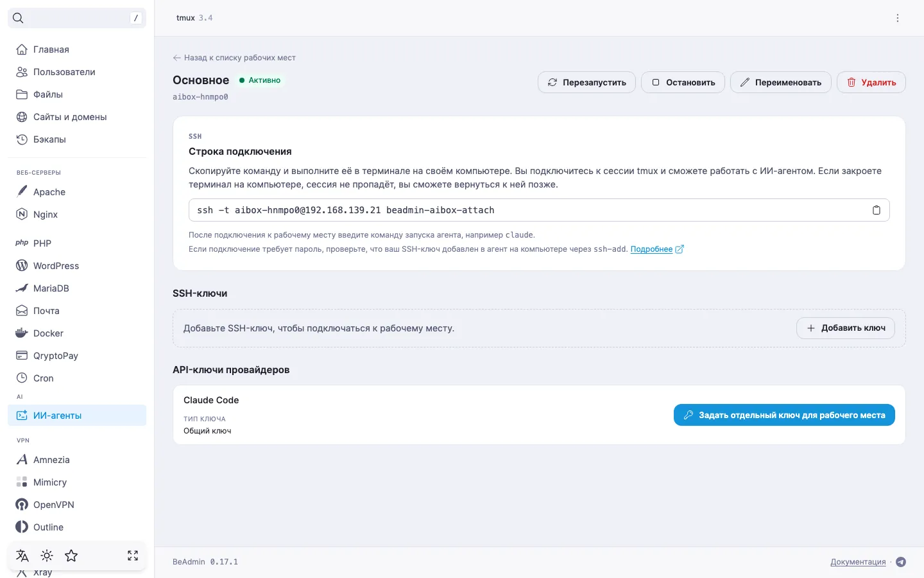Click the SSH command text field
Viewport: 924px width, 578px height.
click(539, 210)
